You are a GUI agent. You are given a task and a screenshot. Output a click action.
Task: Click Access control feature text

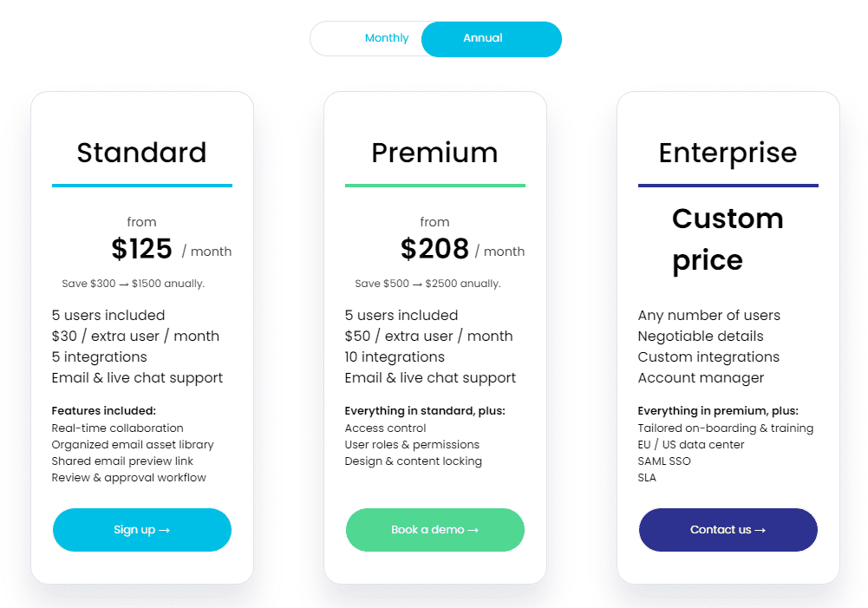pos(385,428)
